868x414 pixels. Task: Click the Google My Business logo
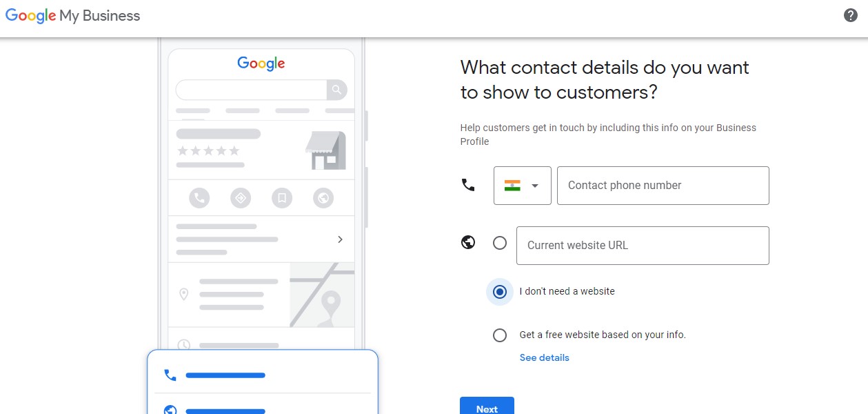(x=73, y=16)
